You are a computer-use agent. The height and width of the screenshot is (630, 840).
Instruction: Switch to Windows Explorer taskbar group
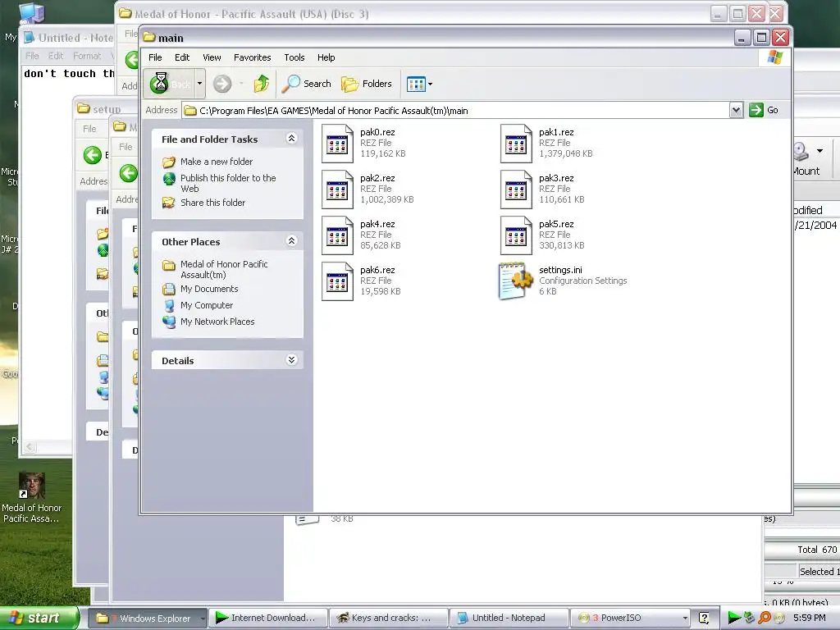coord(148,619)
